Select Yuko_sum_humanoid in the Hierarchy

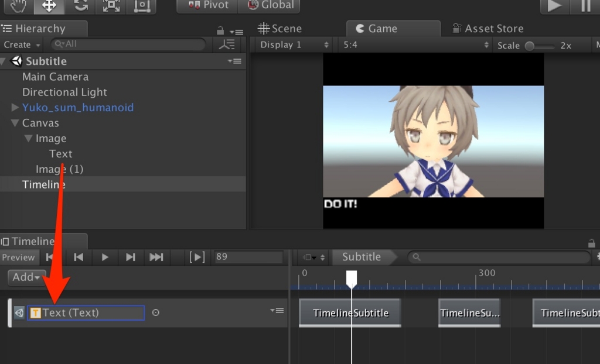[x=78, y=108]
